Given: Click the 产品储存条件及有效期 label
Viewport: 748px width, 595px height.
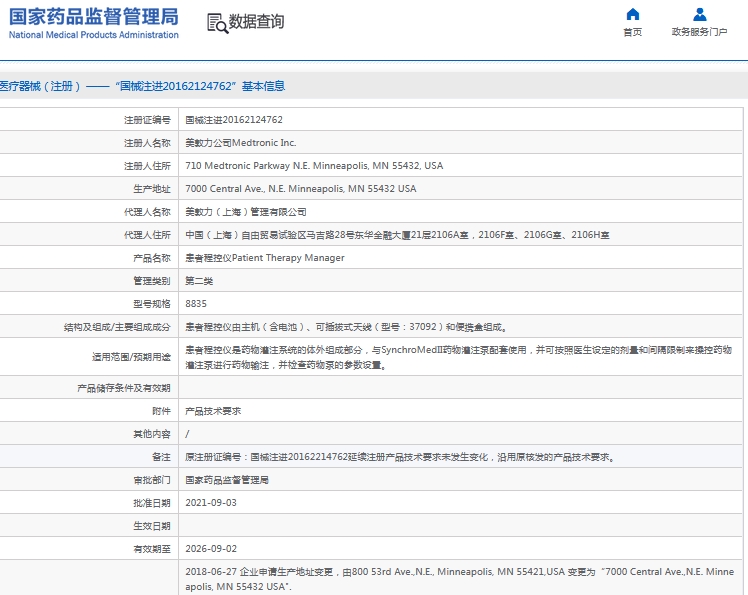Looking at the screenshot, I should pos(124,388).
